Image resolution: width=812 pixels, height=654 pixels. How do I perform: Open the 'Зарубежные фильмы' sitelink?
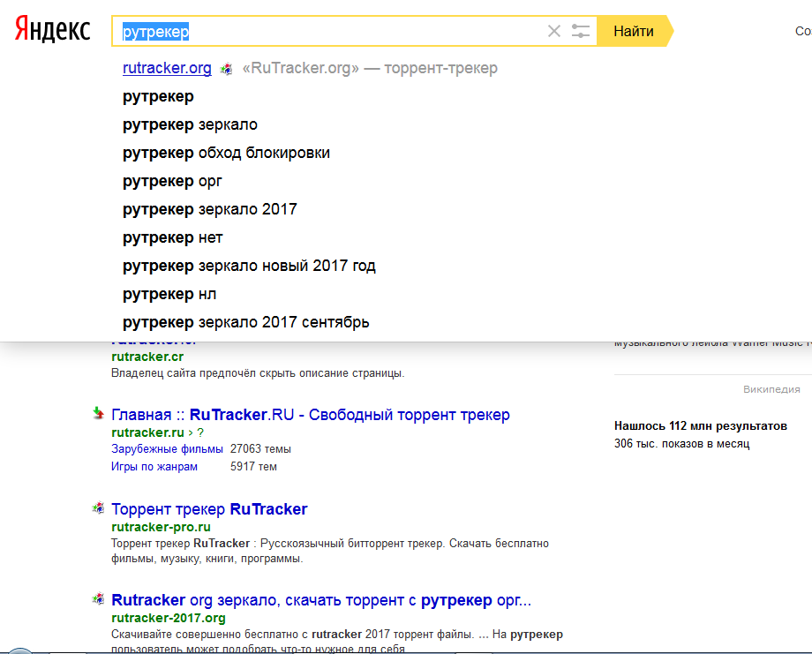(168, 449)
